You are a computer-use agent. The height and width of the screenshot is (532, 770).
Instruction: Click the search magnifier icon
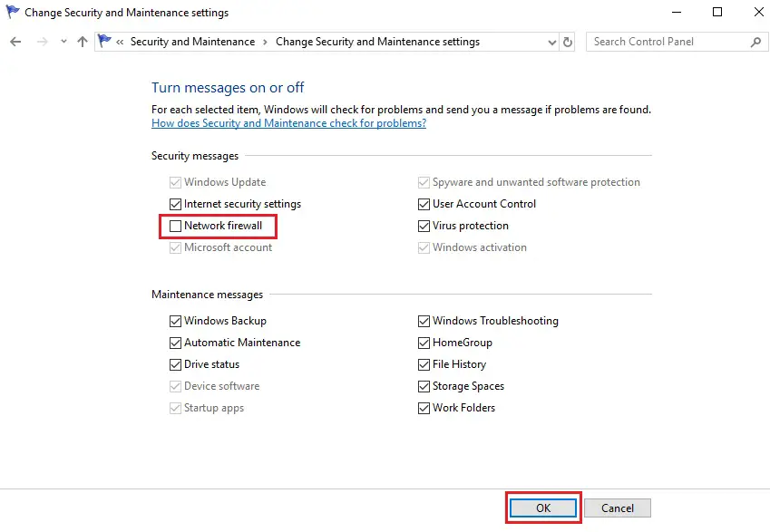755,43
